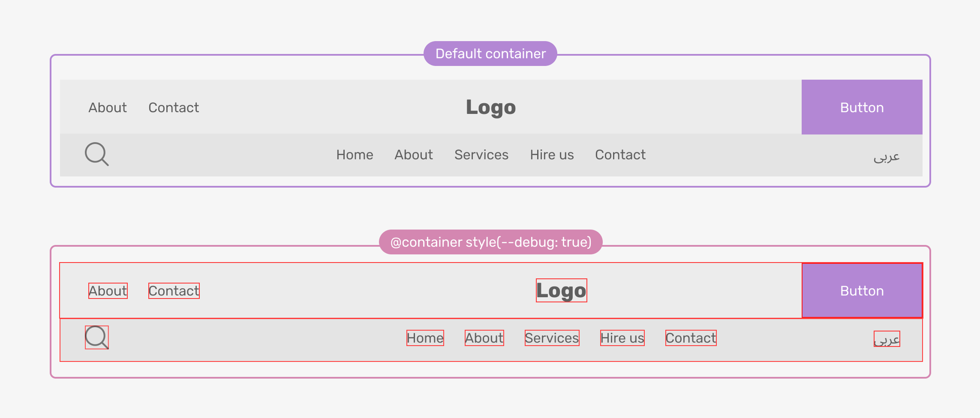The width and height of the screenshot is (980, 418).
Task: Choose About between Home and Services, default nav
Action: (414, 155)
